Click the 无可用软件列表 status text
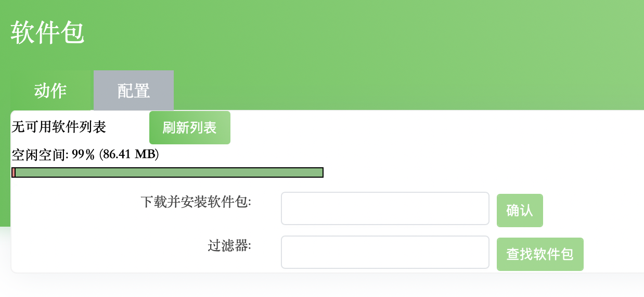 pyautogui.click(x=59, y=127)
